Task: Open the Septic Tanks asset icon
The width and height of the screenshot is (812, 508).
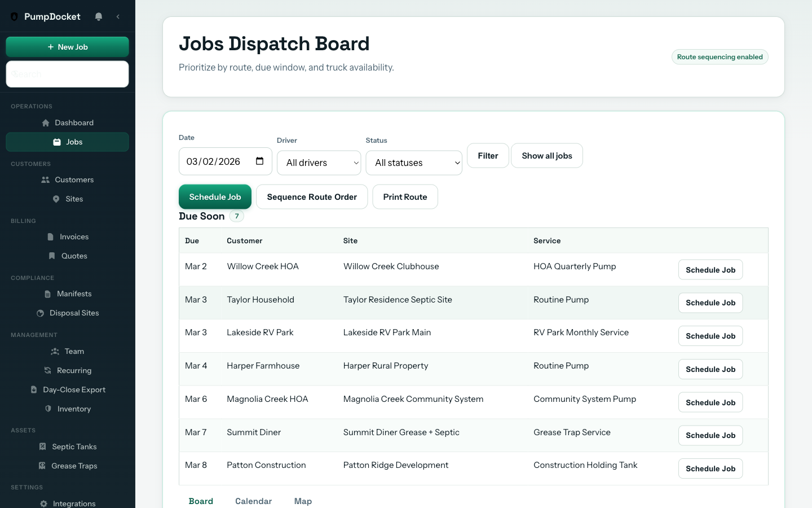Action: (x=42, y=446)
